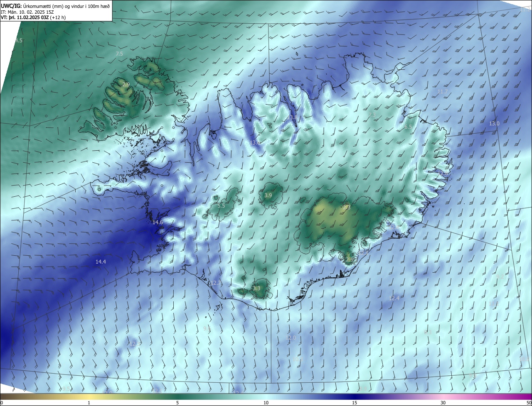The width and height of the screenshot is (532, 406).
Task: Click the 14.6 peak value in Faxaflói bay
Action: coord(158,223)
